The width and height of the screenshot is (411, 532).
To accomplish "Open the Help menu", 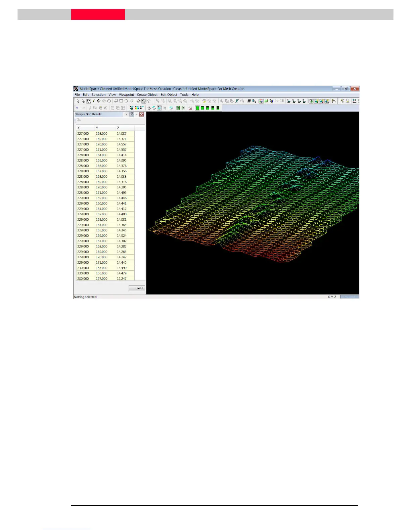I will tap(195, 95).
